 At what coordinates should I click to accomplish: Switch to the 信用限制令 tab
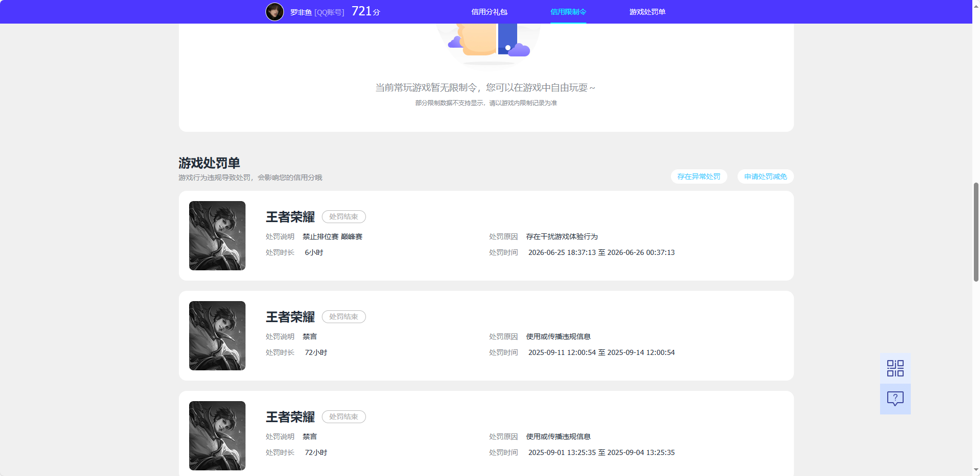[x=568, y=12]
